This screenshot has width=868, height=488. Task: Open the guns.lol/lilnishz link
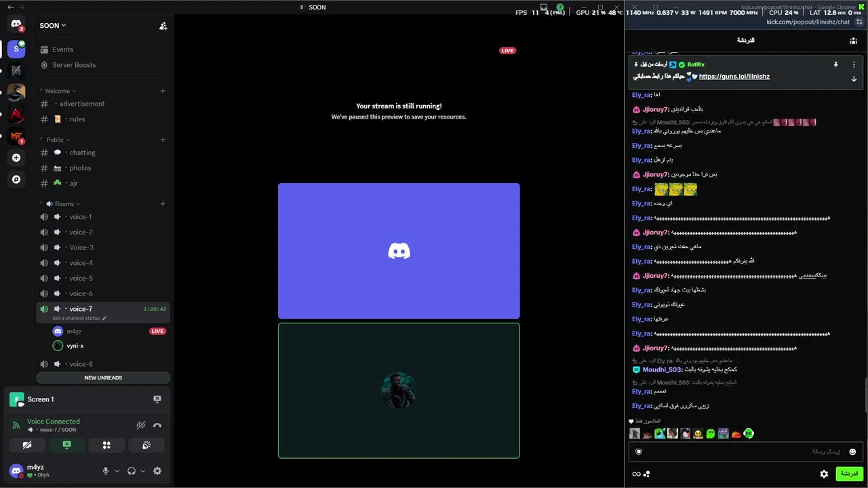(x=734, y=77)
